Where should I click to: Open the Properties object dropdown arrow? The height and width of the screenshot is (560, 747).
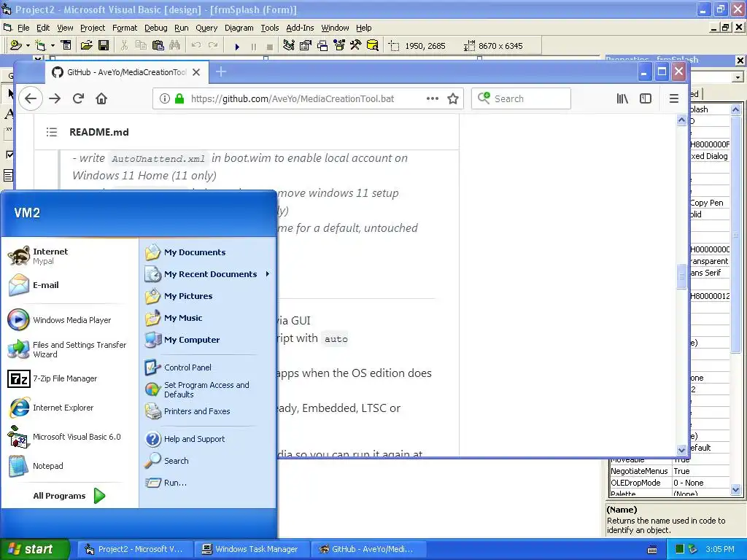coord(738,77)
